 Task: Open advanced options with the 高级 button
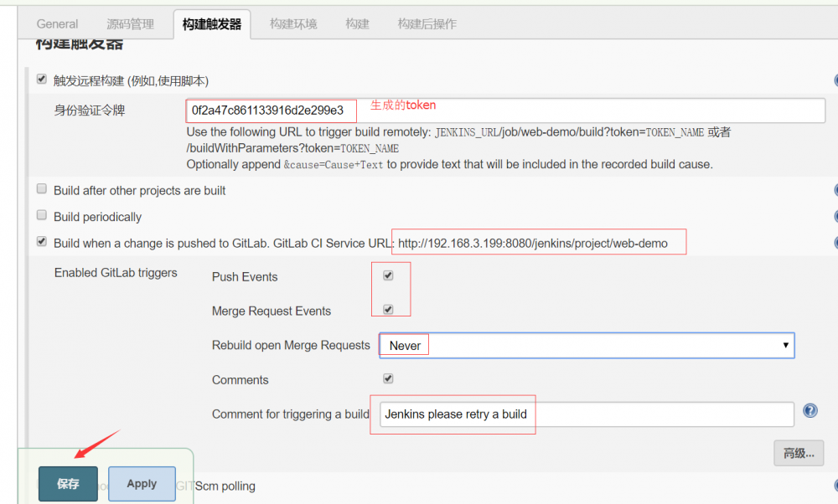pos(798,453)
